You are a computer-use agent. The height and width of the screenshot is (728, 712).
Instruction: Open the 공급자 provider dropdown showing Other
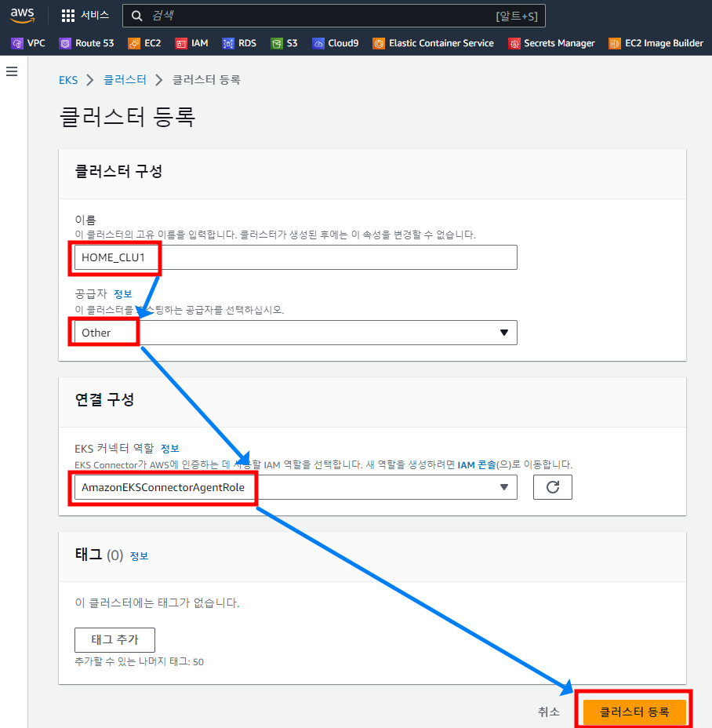click(x=296, y=333)
